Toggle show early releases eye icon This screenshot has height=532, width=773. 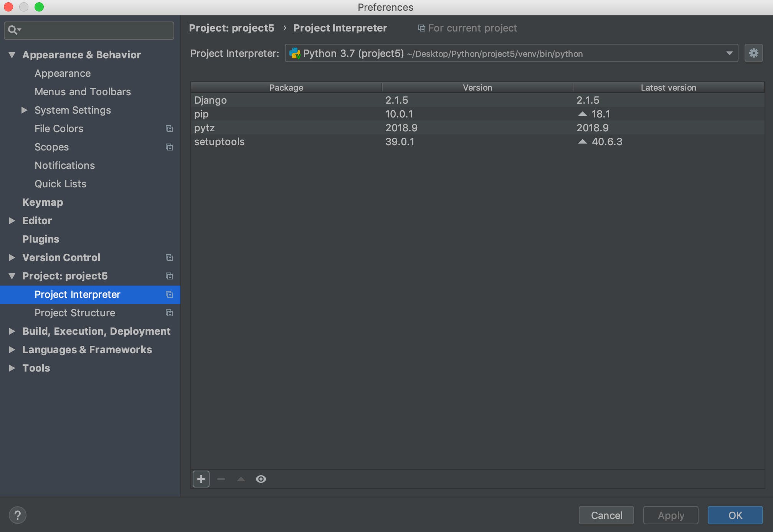click(261, 479)
